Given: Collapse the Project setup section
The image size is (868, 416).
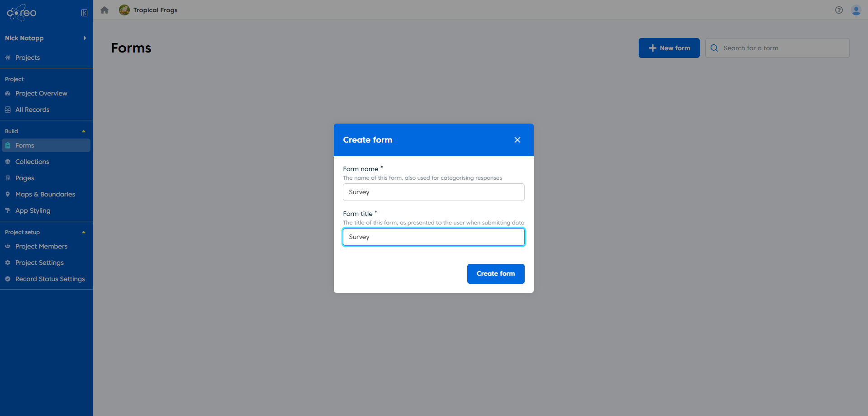Looking at the screenshot, I should click(83, 232).
